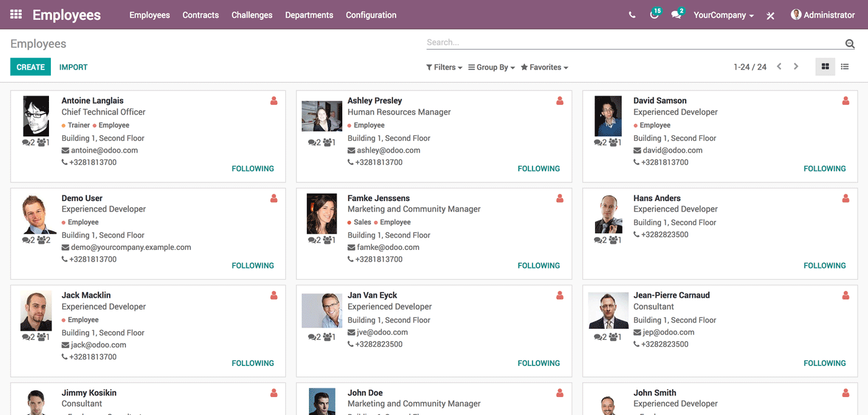The height and width of the screenshot is (415, 868).
Task: Click the debug tools icon beside YourCompany
Action: coord(771,16)
